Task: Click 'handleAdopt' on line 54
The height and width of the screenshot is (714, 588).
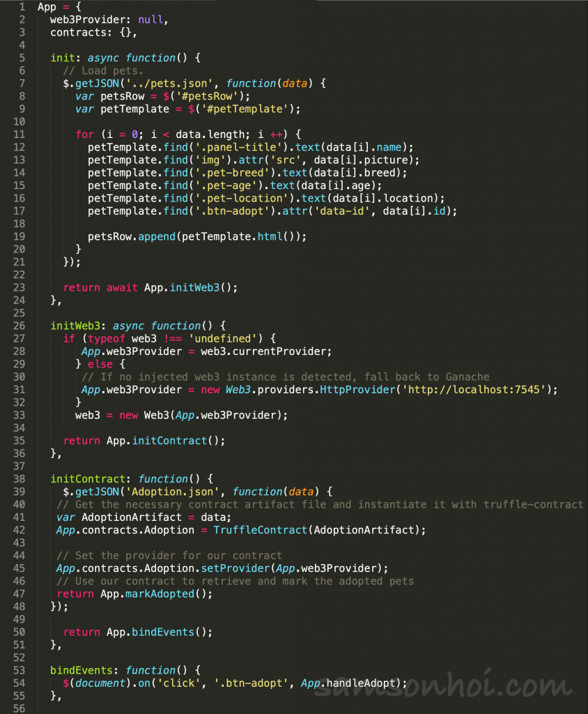Action: (361, 683)
